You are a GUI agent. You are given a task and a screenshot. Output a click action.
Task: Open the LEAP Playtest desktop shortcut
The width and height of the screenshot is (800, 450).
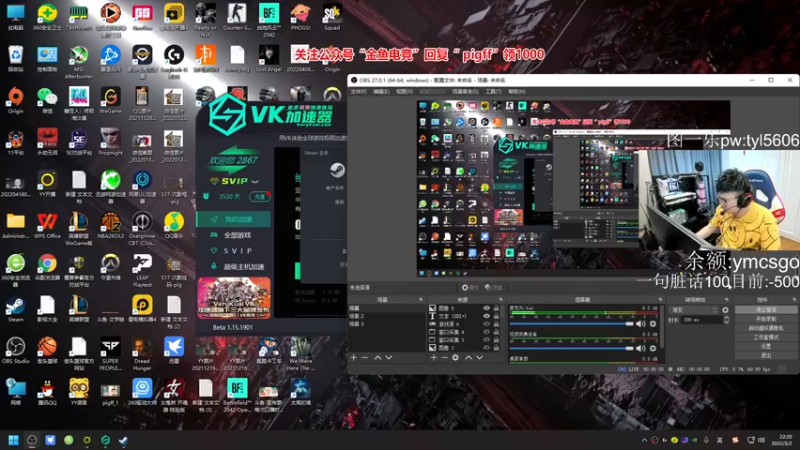tap(142, 271)
